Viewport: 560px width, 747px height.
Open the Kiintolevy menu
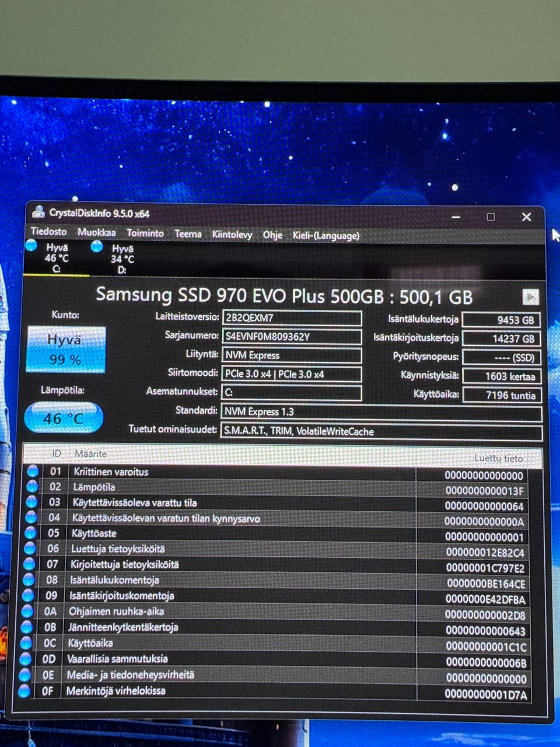tap(232, 235)
